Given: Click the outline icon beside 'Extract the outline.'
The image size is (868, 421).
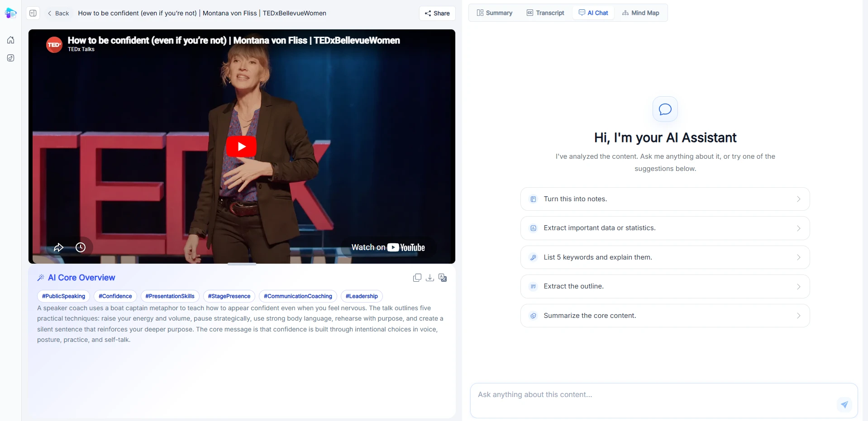Looking at the screenshot, I should [533, 287].
